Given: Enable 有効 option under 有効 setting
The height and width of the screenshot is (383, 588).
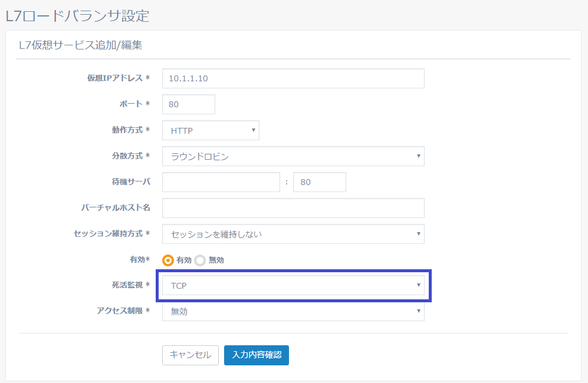Looking at the screenshot, I should pyautogui.click(x=167, y=260).
